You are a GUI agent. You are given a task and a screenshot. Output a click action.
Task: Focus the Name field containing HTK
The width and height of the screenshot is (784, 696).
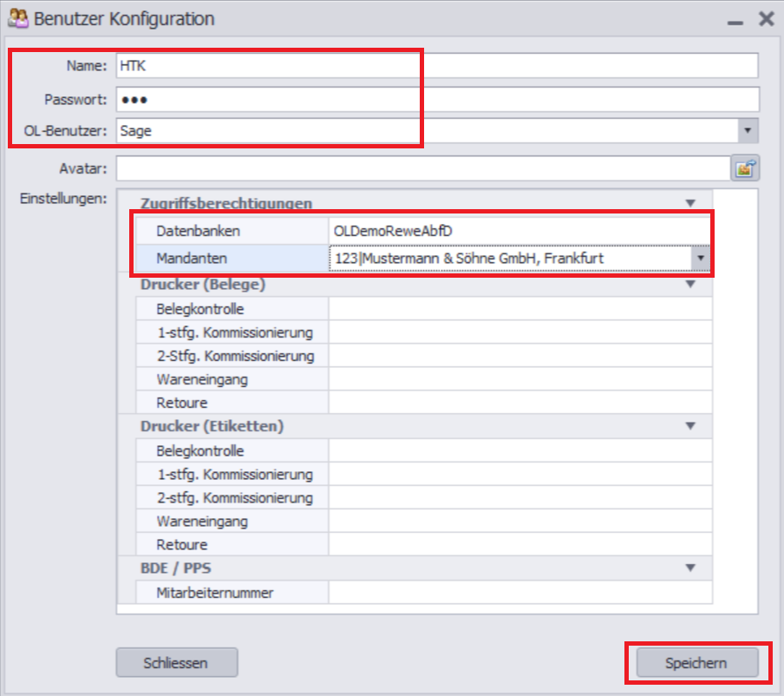click(x=437, y=66)
